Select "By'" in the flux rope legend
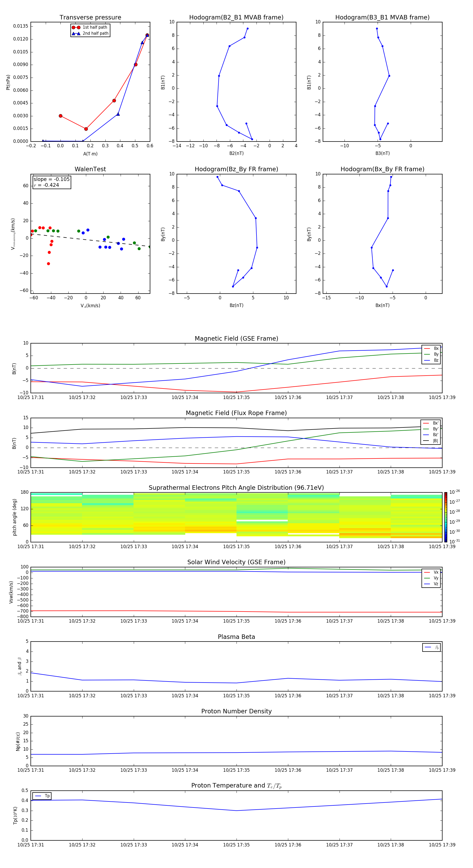 click(x=431, y=429)
